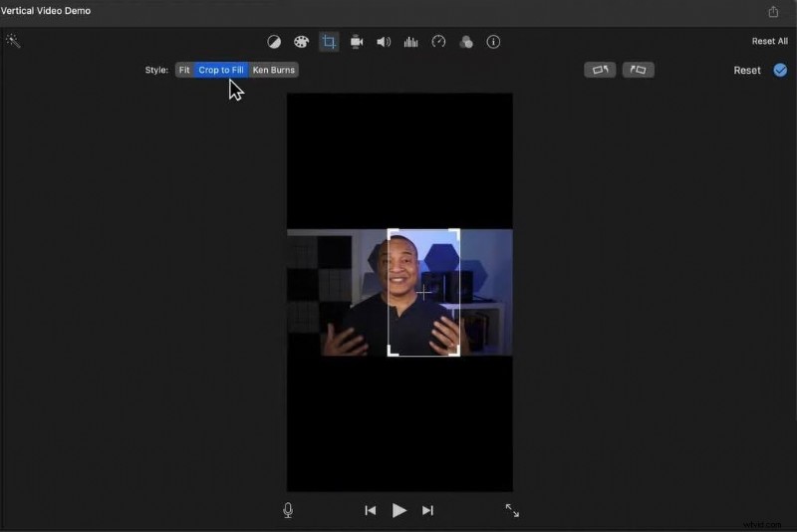Select the Crop to Fill style
This screenshot has width=797, height=532.
[221, 70]
